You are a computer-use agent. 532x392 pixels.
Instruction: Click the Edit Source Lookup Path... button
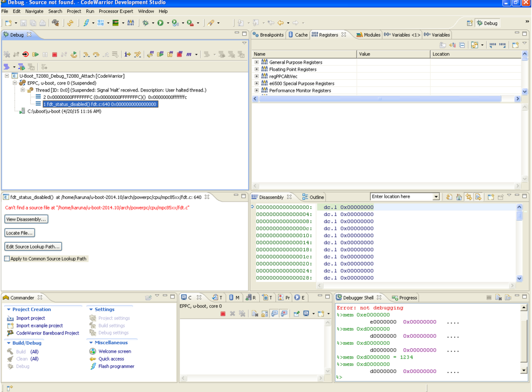coord(33,247)
